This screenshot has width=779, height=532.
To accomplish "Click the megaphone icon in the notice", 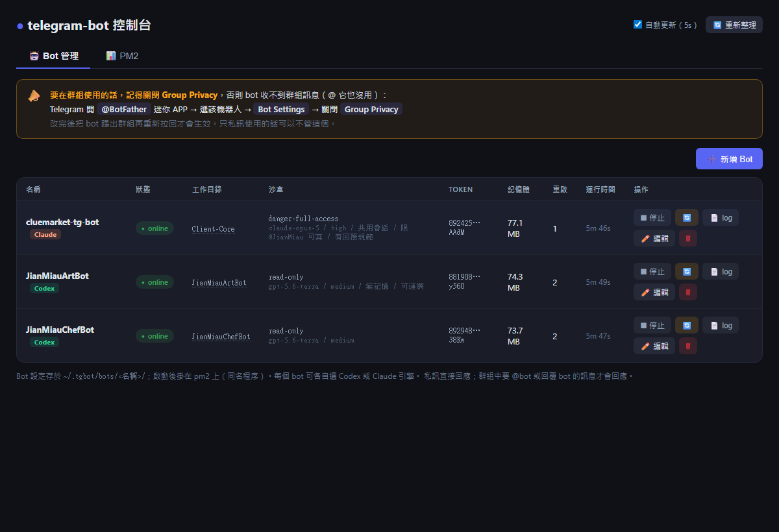I will tap(34, 95).
